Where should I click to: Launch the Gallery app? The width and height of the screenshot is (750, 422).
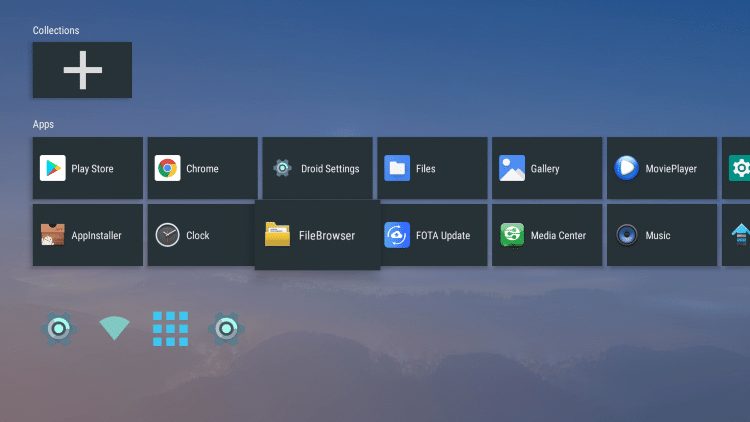tap(547, 168)
